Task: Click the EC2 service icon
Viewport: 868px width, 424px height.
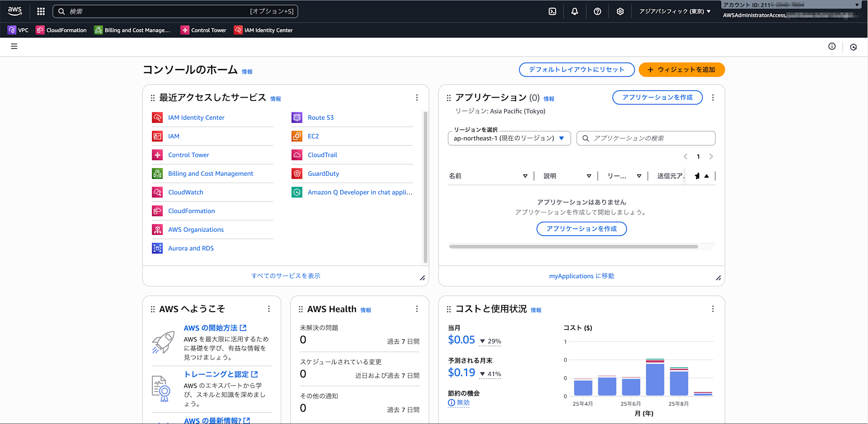Action: coord(297,136)
